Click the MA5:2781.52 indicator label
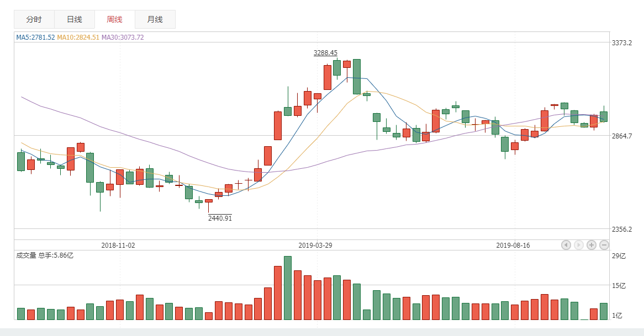Screen dimensions: 644x336 coord(35,38)
